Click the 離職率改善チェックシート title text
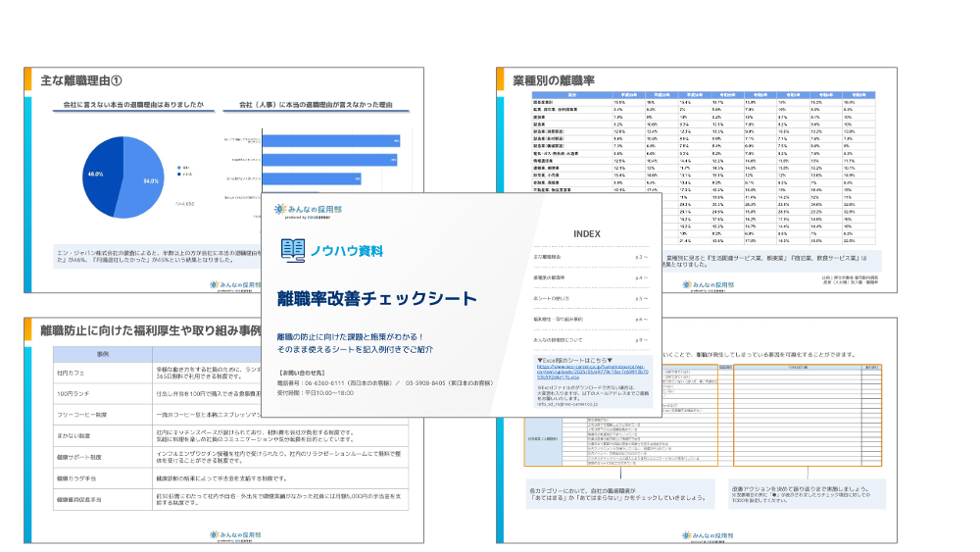This screenshot has width=980, height=552. (377, 298)
